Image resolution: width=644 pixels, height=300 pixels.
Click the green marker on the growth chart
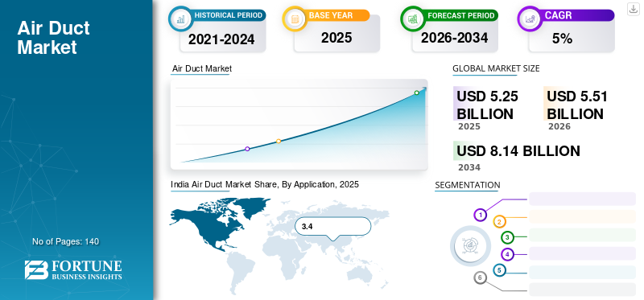[x=416, y=92]
